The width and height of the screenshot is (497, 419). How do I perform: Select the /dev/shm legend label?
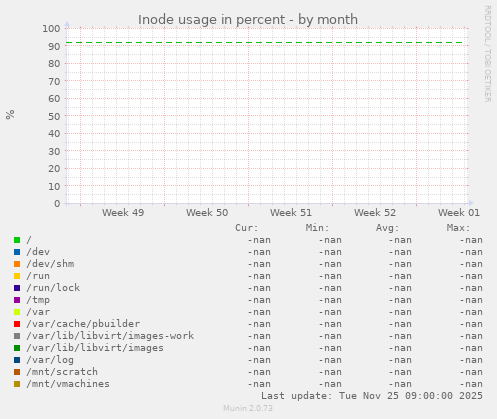pos(50,264)
